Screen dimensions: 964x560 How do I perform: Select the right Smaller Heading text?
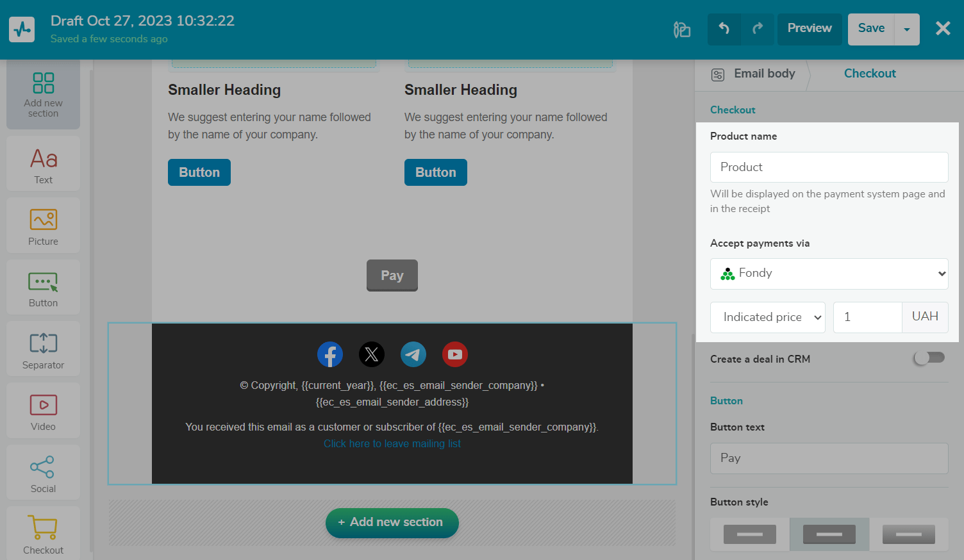[x=461, y=90]
